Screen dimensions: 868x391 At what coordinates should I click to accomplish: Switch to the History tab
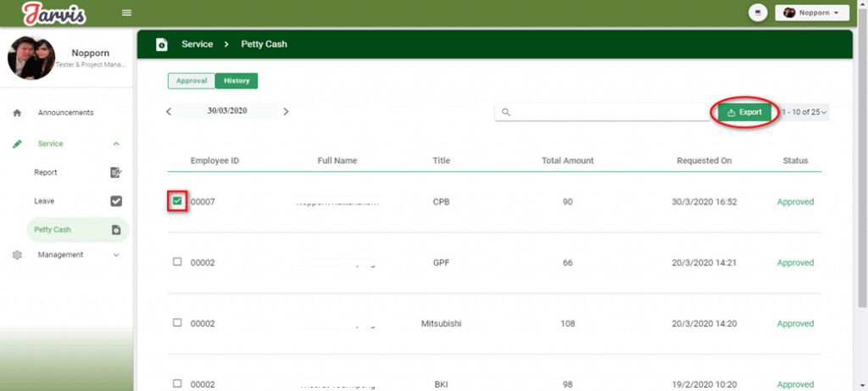pos(236,81)
